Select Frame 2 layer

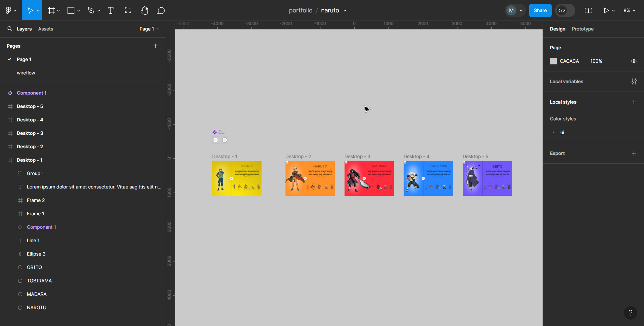click(83, 200)
